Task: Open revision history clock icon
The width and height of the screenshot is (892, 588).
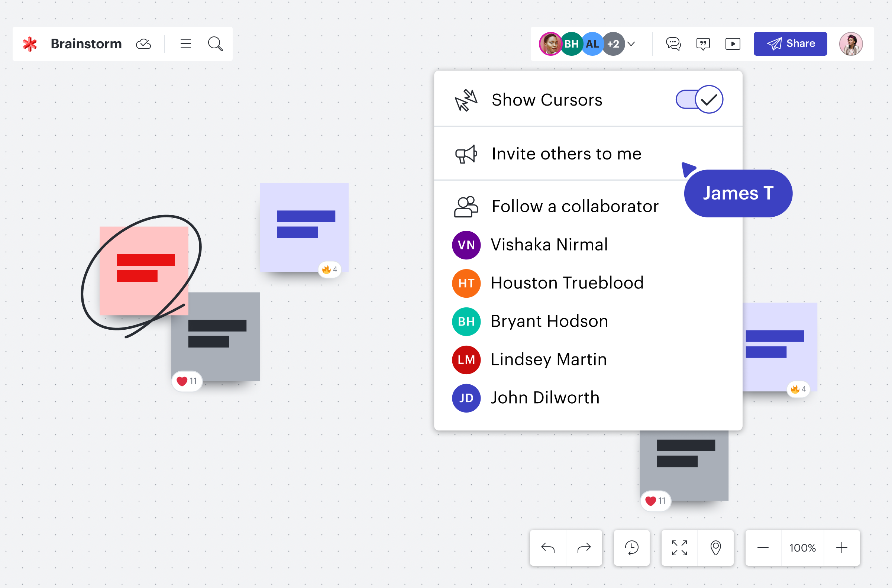Action: pyautogui.click(x=632, y=548)
